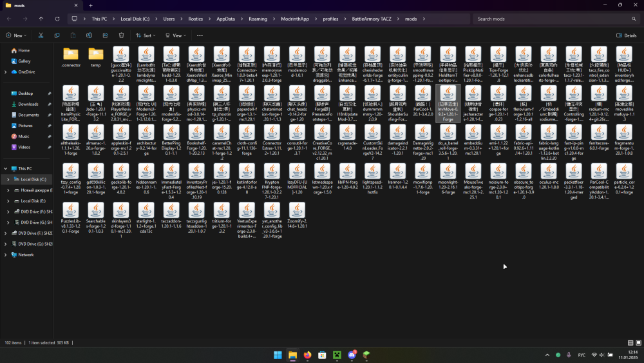
Task: Click the РУС language indicator in tray
Action: [x=582, y=355]
